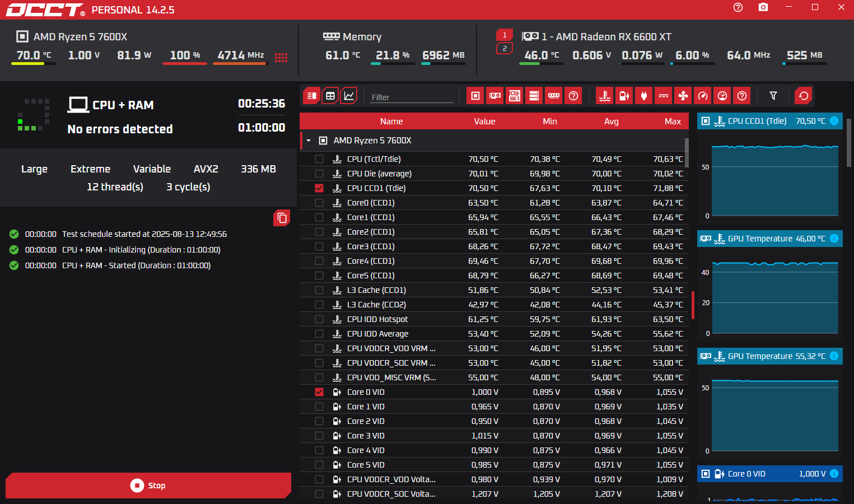
Task: Switch to the graph view mode icon
Action: [349, 96]
